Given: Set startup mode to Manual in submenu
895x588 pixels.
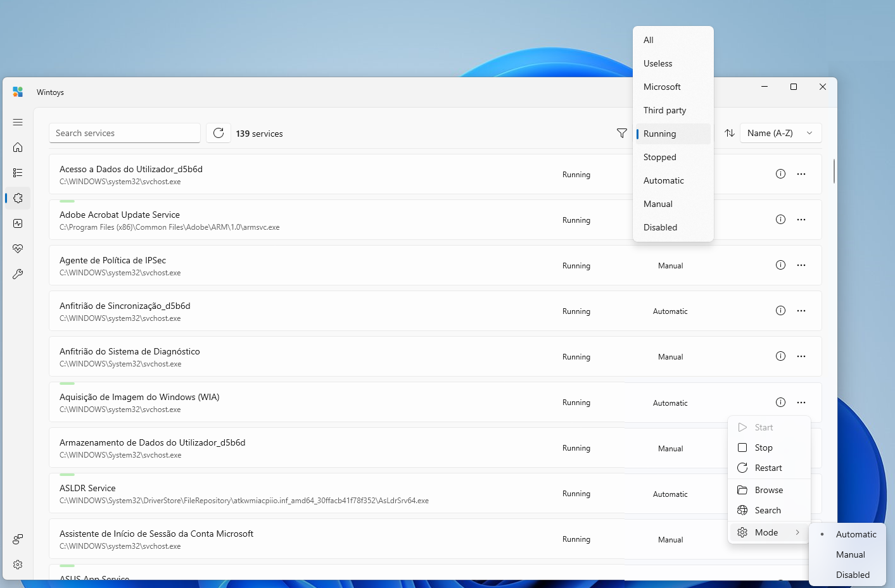Looking at the screenshot, I should pyautogui.click(x=847, y=554).
